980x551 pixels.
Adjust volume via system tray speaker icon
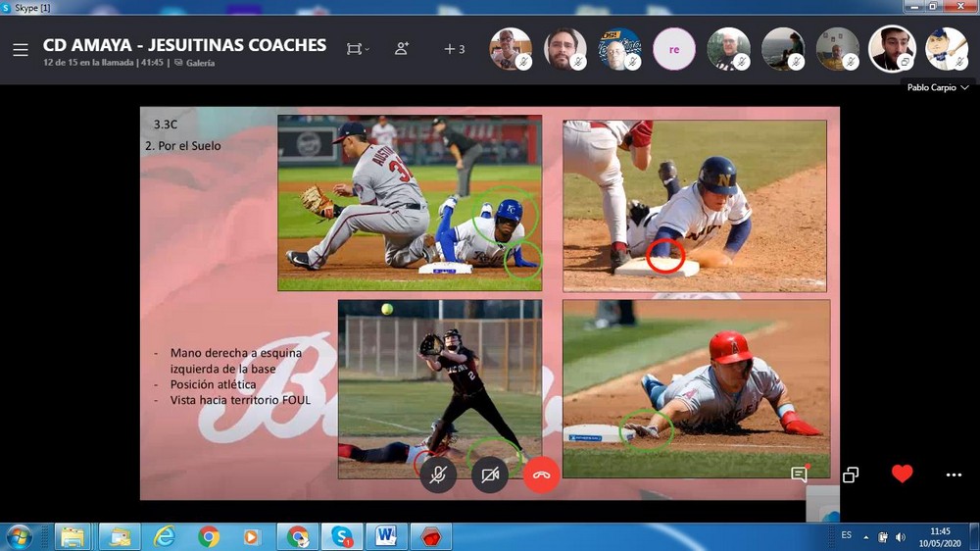click(900, 536)
